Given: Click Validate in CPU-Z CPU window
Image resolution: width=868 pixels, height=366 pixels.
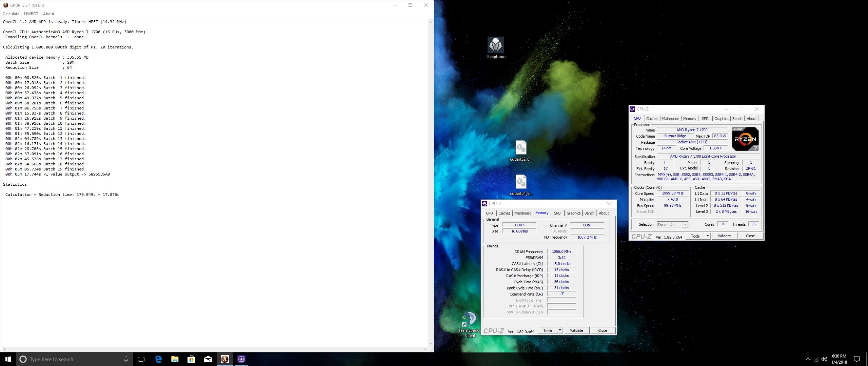Looking at the screenshot, I should coord(724,236).
